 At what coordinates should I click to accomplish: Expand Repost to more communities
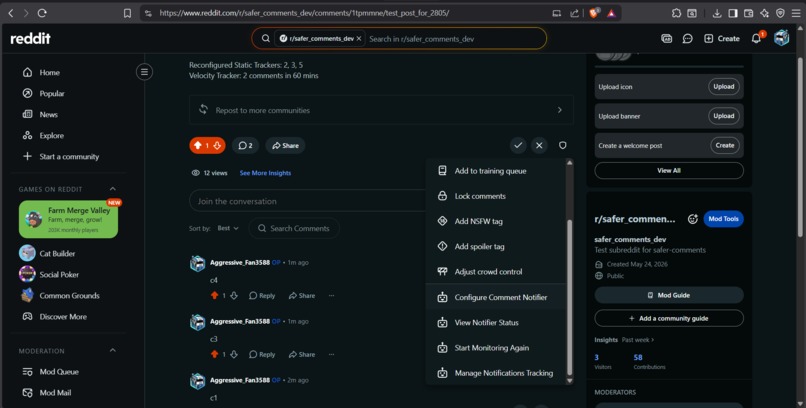tap(381, 110)
